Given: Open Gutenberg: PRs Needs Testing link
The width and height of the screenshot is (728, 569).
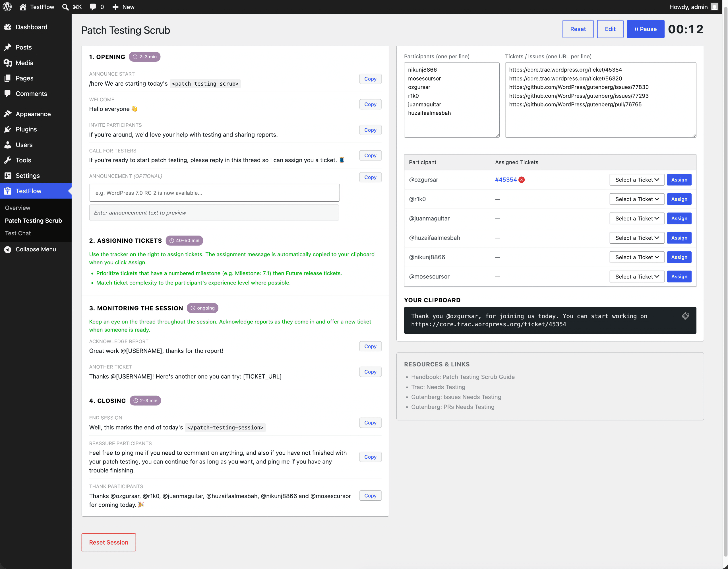Looking at the screenshot, I should point(453,407).
